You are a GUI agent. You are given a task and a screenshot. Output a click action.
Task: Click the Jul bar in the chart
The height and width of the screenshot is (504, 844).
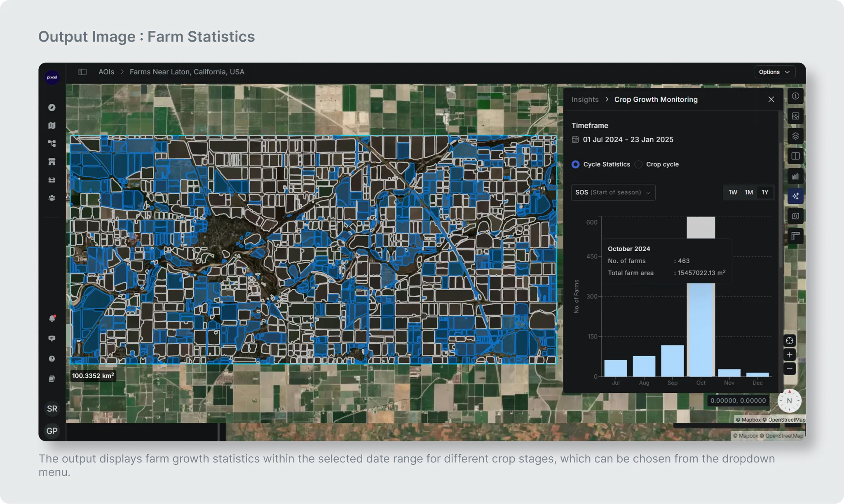[616, 368]
